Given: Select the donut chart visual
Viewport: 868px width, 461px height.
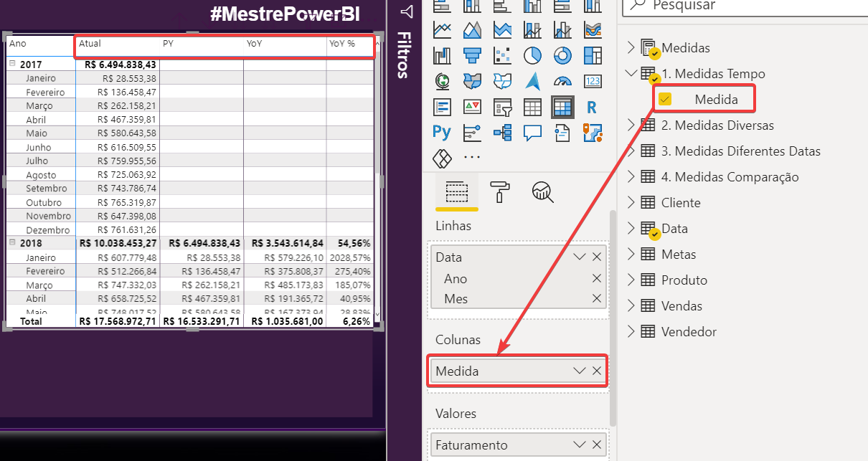Looking at the screenshot, I should pos(562,54).
